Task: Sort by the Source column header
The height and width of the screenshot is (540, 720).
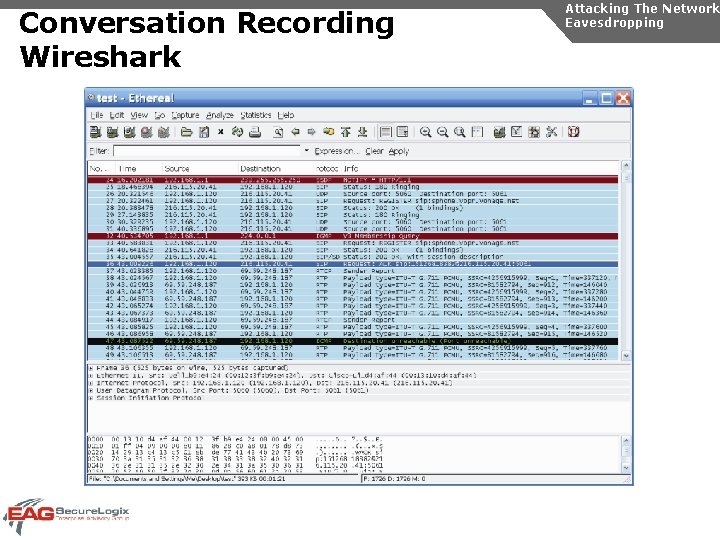Action: 200,169
